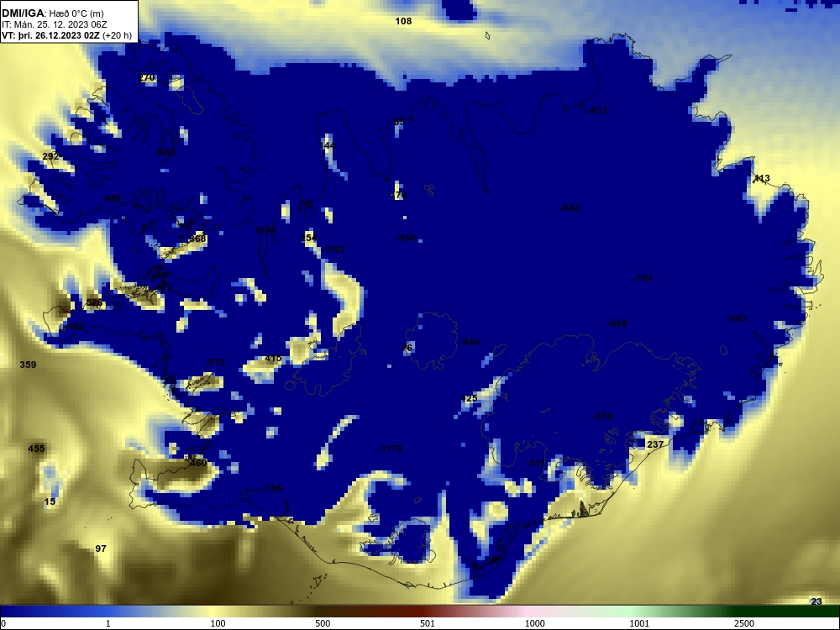
Task: Click the legend label 100
Action: point(218,623)
